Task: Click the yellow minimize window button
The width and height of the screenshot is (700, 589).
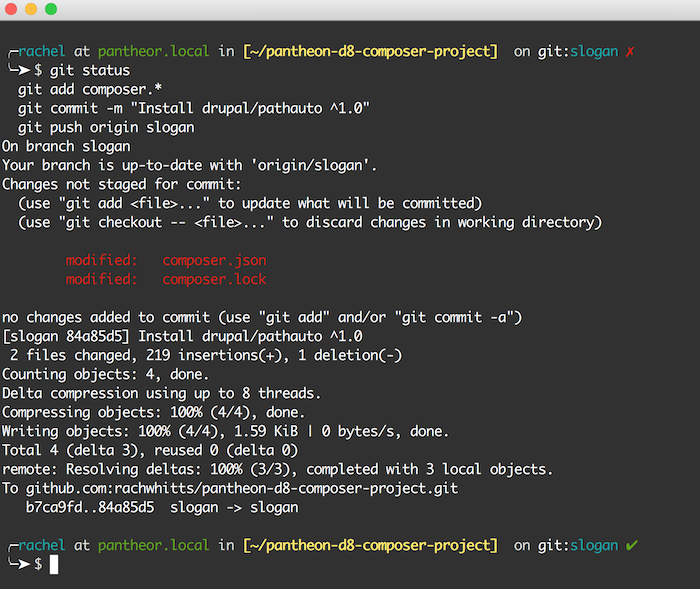Action: pos(30,9)
